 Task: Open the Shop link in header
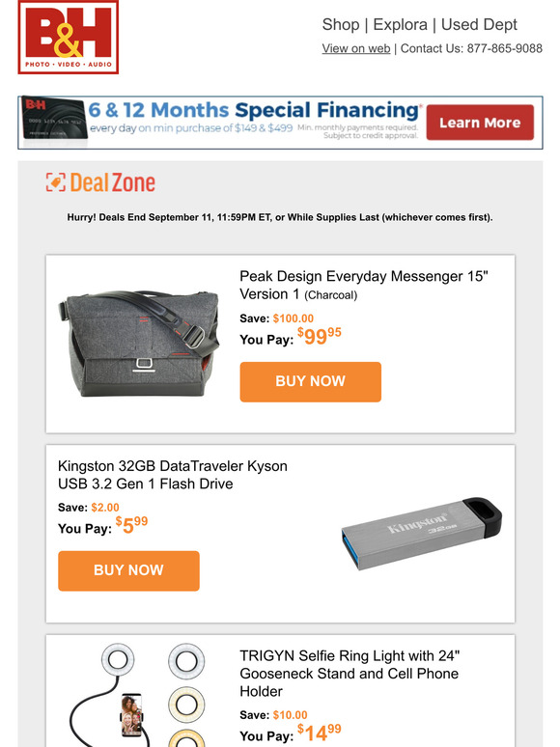(340, 24)
